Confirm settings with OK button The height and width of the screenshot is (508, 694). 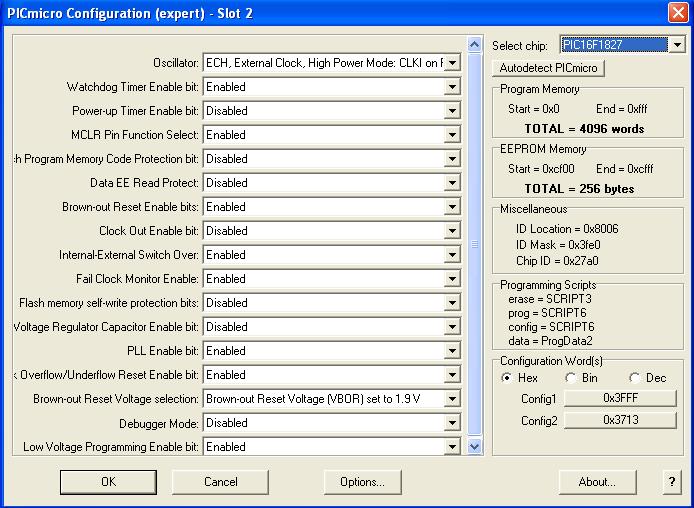pyautogui.click(x=108, y=482)
